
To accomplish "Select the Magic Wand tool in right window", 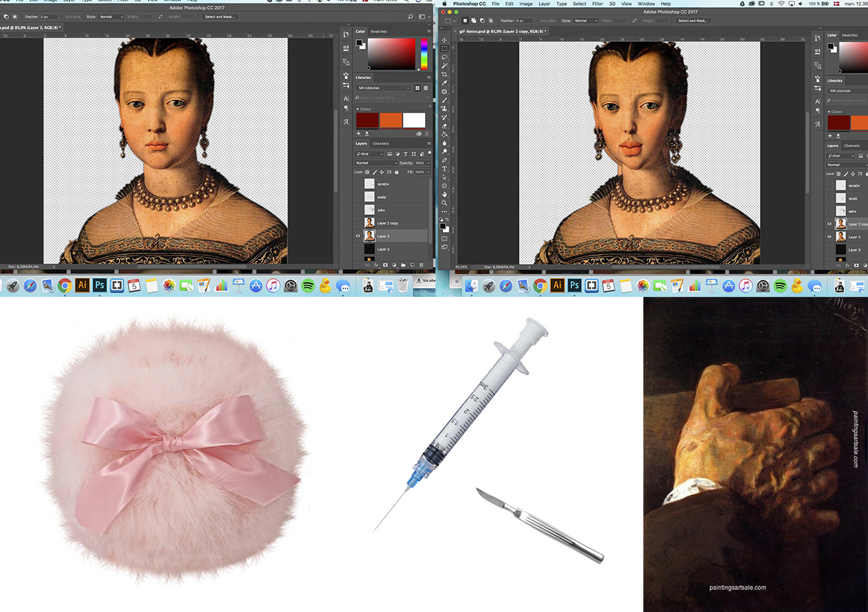I will (444, 66).
